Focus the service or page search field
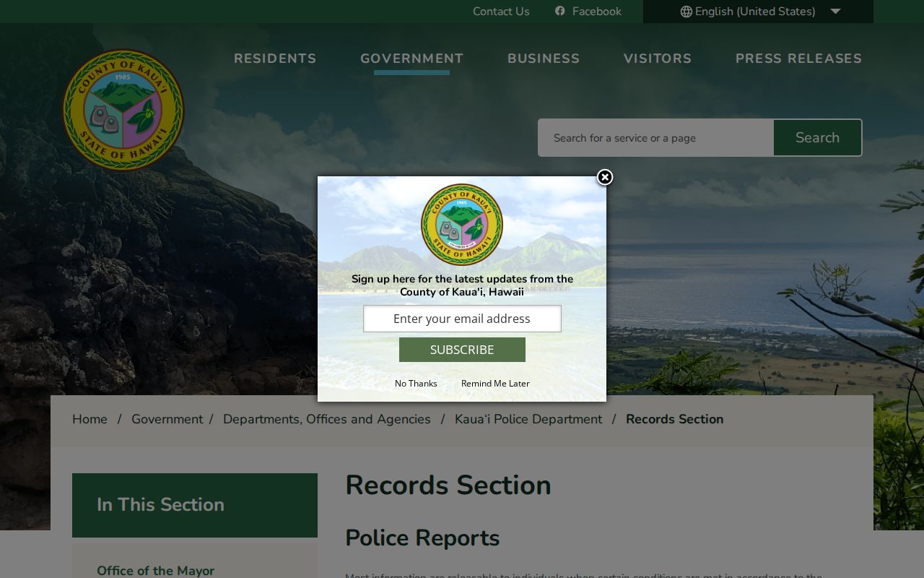The height and width of the screenshot is (578, 924). 655,137
